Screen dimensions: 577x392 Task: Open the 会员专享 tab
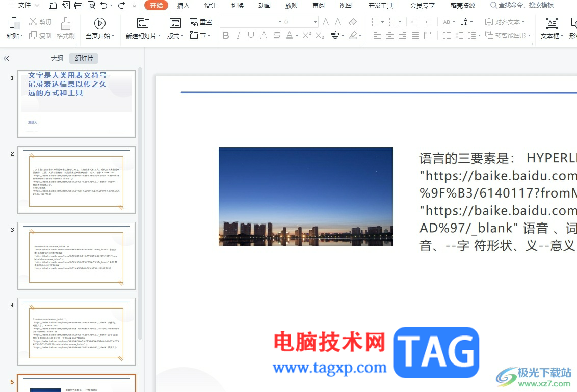[x=422, y=6]
